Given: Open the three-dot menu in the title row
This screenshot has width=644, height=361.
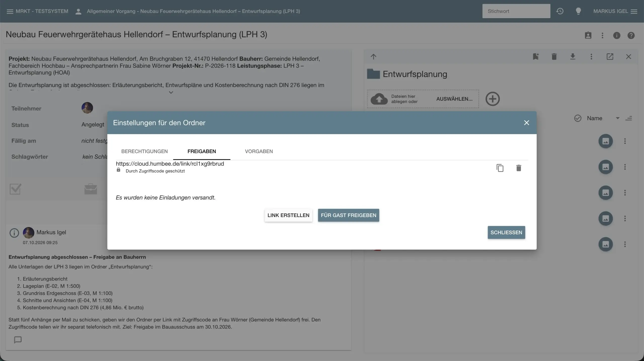Looking at the screenshot, I should 602,35.
